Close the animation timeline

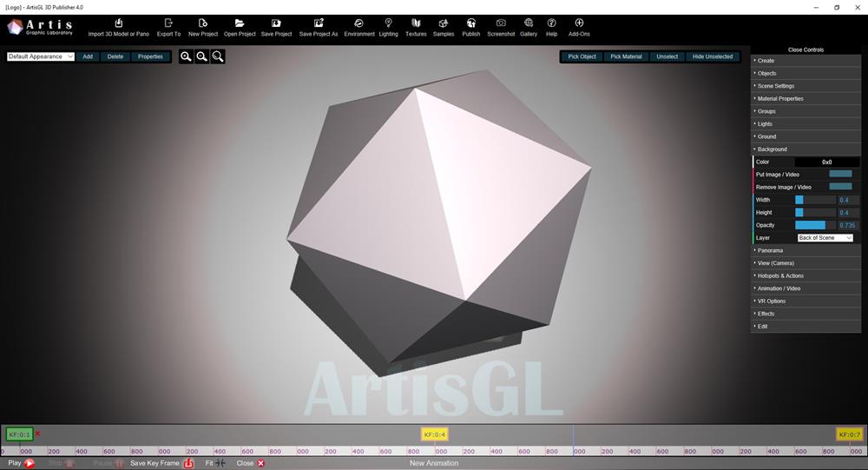[x=251, y=463]
